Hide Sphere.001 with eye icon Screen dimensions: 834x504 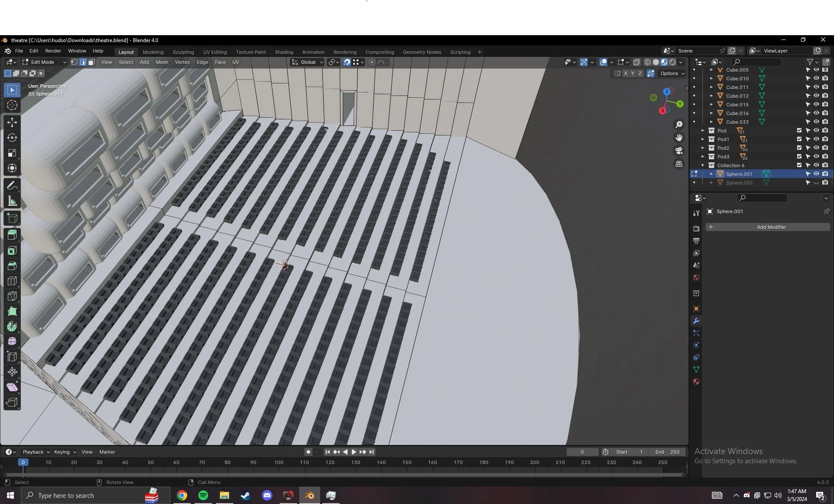816,174
